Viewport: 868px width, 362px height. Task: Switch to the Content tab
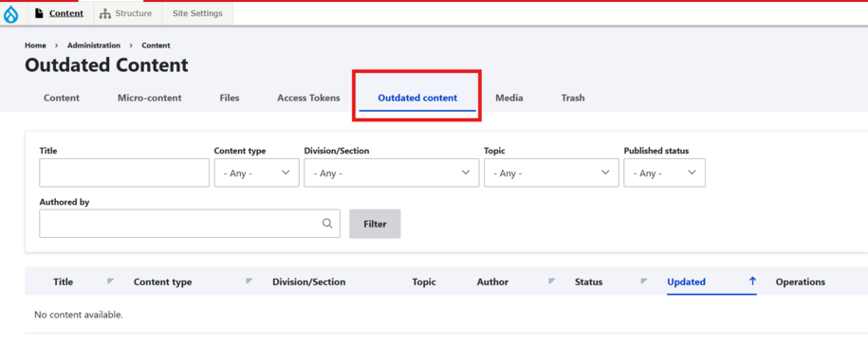[x=62, y=98]
